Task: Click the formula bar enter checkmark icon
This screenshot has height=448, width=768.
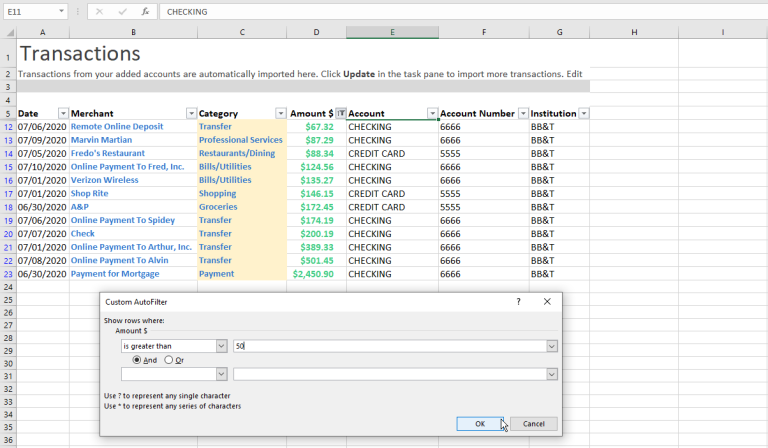Action: click(122, 11)
